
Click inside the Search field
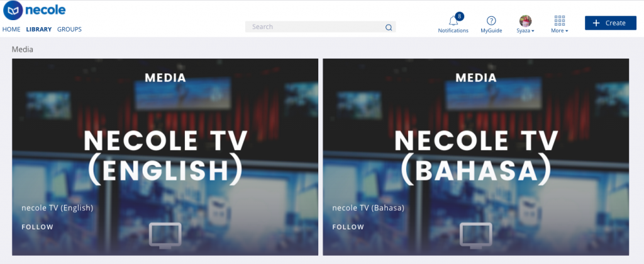pos(320,26)
